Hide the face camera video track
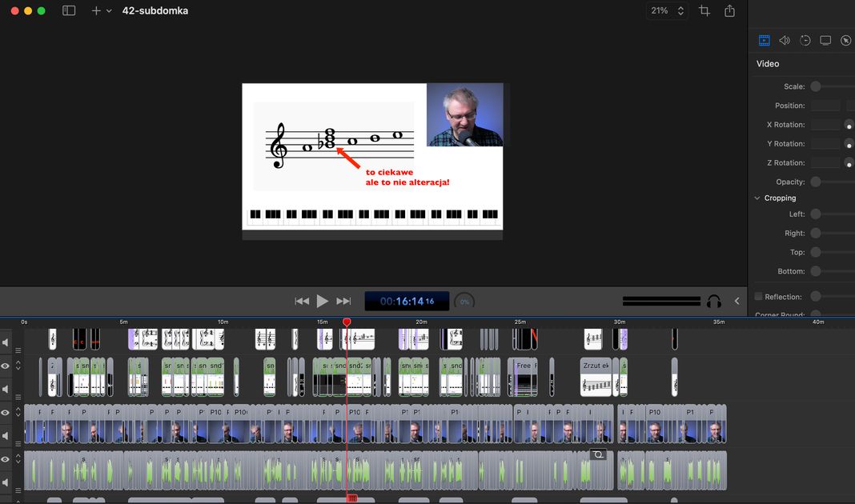The image size is (855, 504). coord(6,413)
